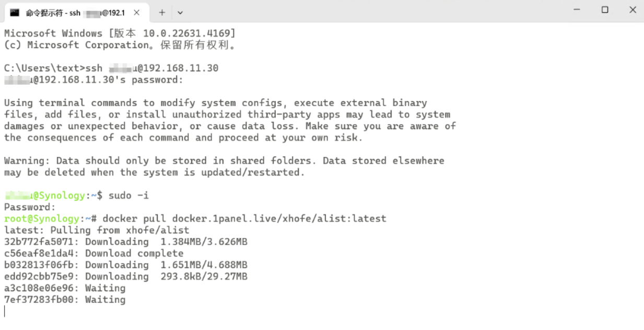The width and height of the screenshot is (644, 330).
Task: Expand the new tab profile dropdown
Action: pos(180,13)
